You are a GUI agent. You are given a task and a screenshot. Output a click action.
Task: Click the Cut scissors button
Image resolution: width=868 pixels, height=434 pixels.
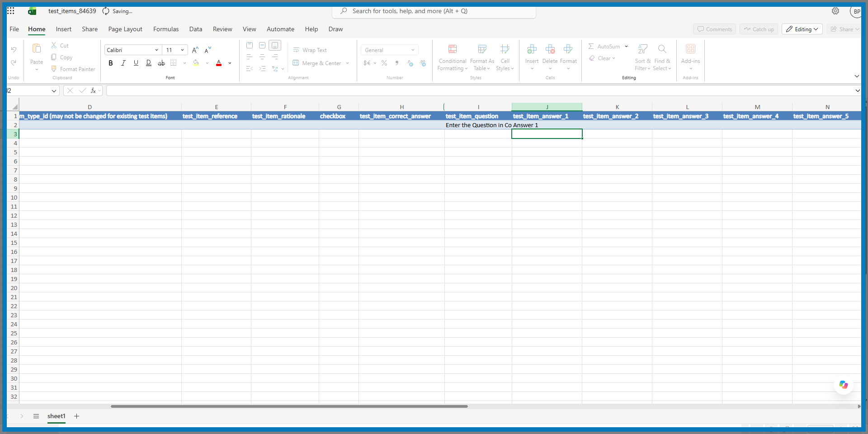click(x=60, y=46)
